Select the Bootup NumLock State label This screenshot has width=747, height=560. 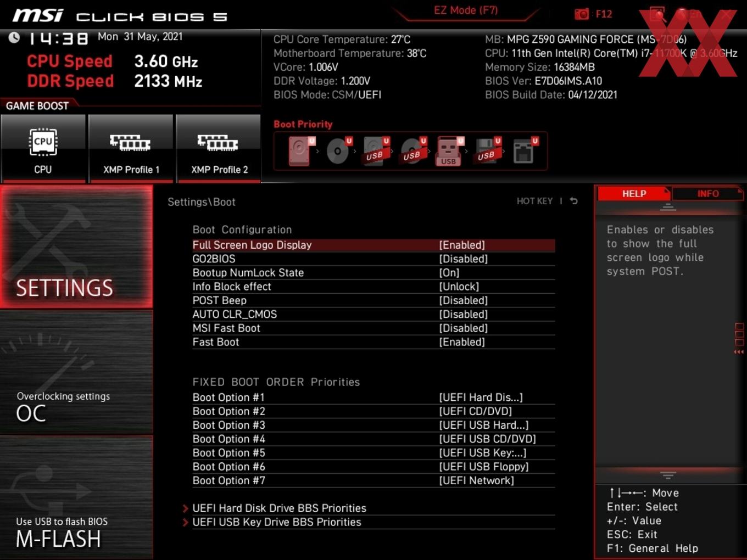[x=248, y=272]
